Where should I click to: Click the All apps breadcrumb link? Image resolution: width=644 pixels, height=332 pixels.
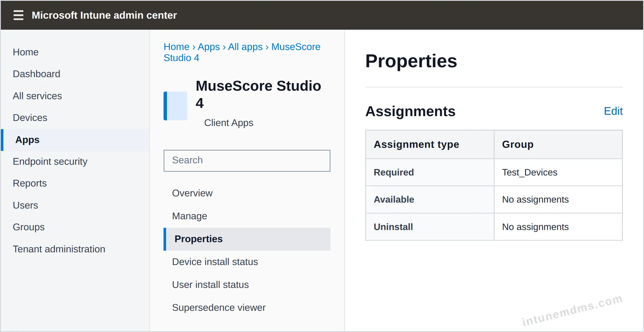(245, 47)
